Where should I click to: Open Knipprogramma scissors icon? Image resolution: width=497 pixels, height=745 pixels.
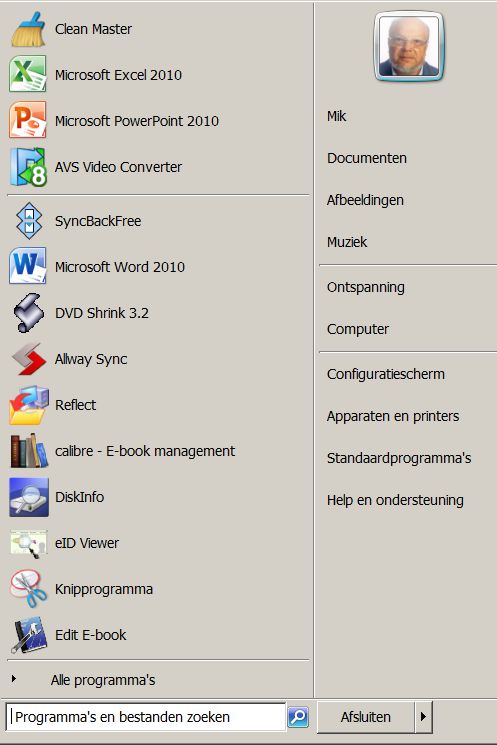[x=29, y=589]
